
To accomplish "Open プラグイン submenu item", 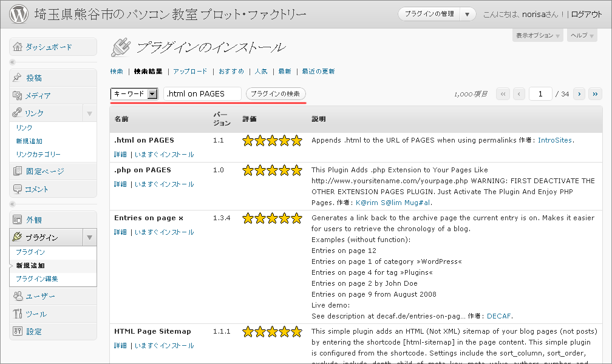I will pos(30,252).
